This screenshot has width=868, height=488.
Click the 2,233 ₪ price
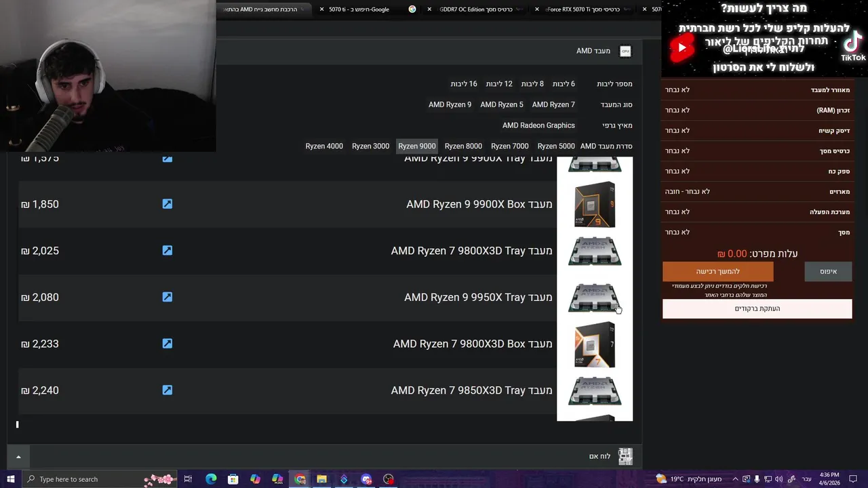tap(40, 344)
